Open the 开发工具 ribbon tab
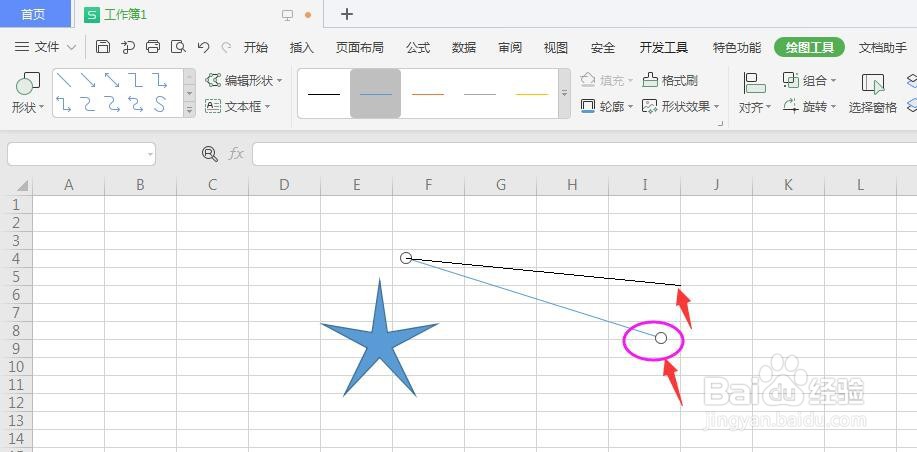Screen dimensions: 917x452 664,47
